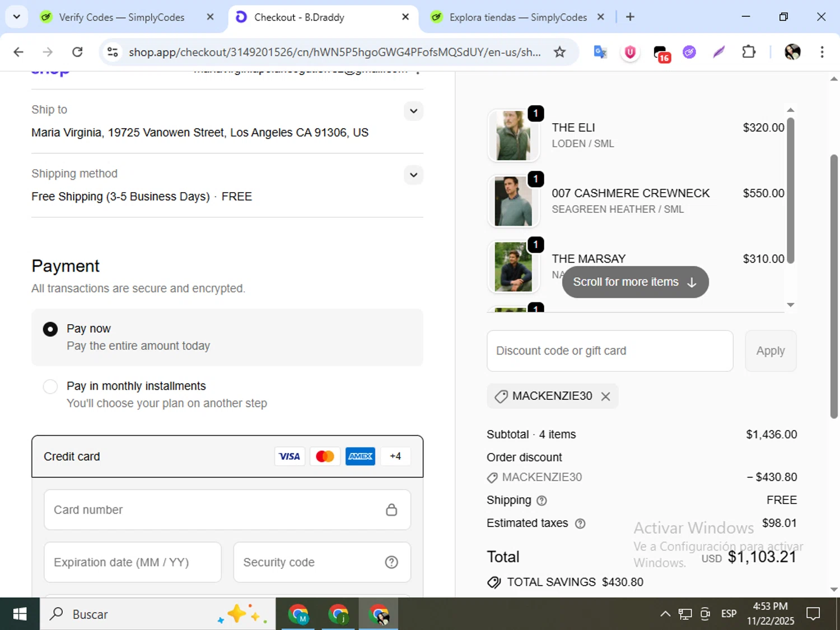This screenshot has height=630, width=840.
Task: Switch to Explora tiendas — SimplyCodes tab
Action: [x=518, y=17]
